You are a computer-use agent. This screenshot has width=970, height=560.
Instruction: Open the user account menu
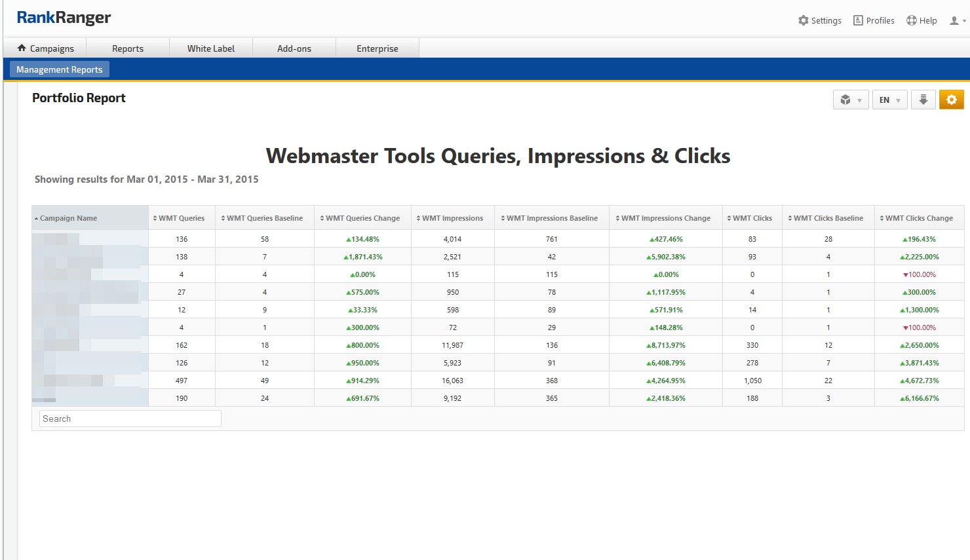(957, 21)
